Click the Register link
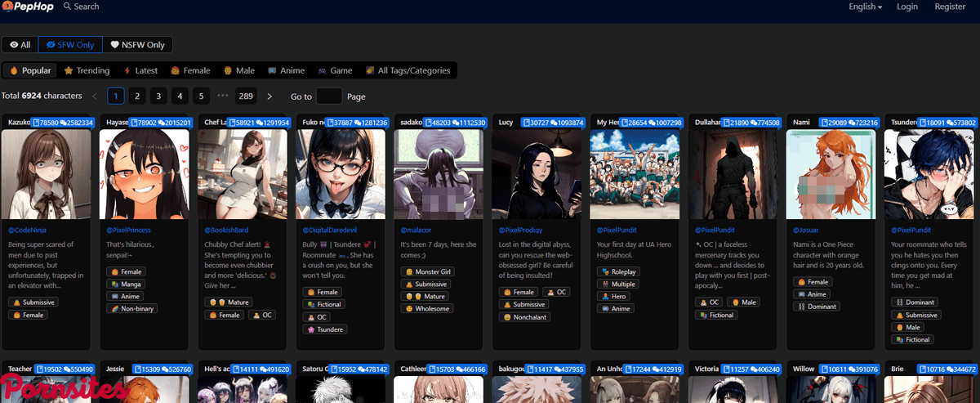The width and height of the screenshot is (980, 403). [x=950, y=7]
